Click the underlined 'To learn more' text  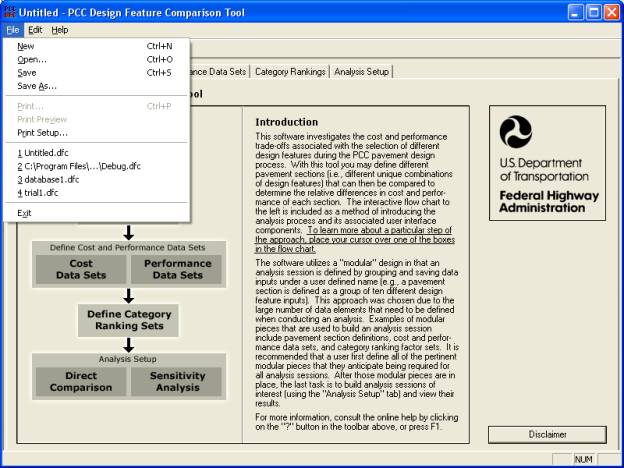355,240
